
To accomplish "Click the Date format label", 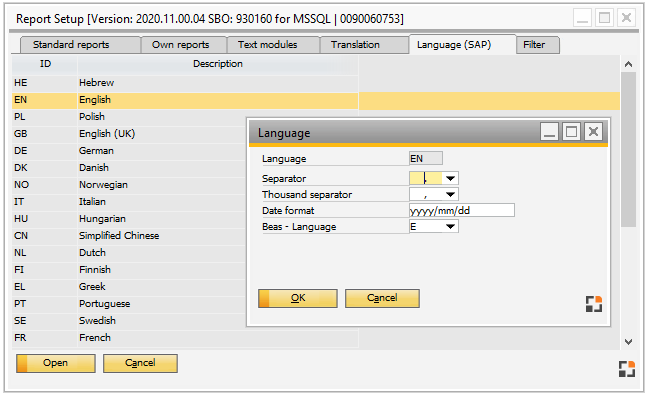I will 288,211.
